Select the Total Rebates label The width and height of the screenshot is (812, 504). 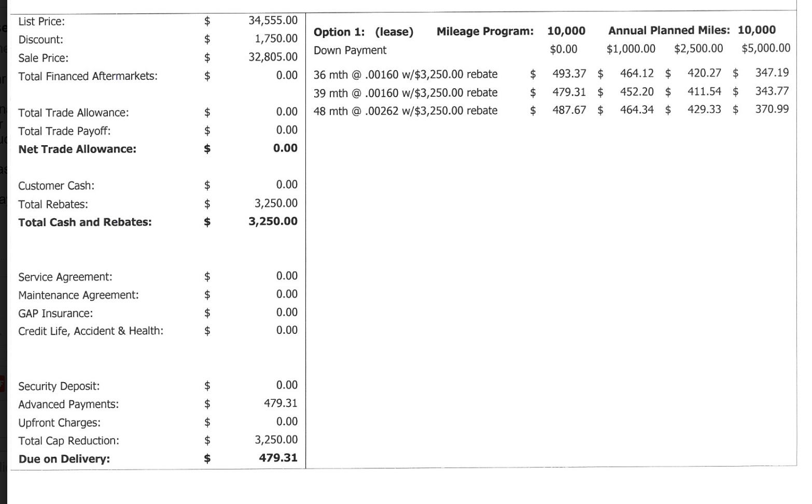point(53,204)
